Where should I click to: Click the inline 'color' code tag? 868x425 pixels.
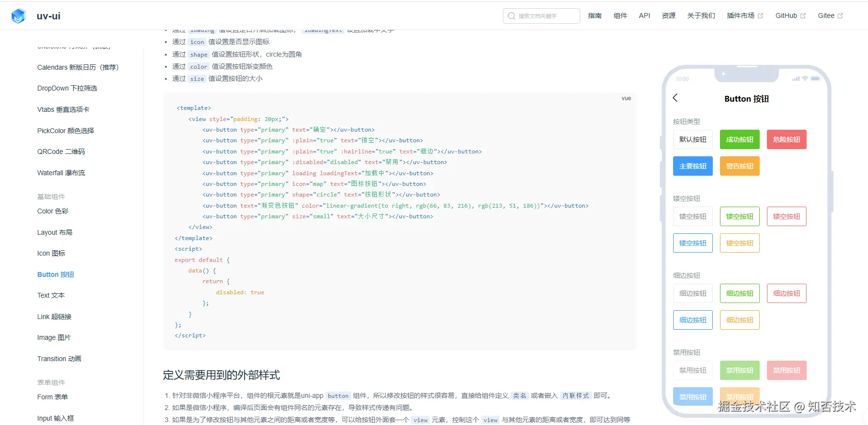point(199,67)
